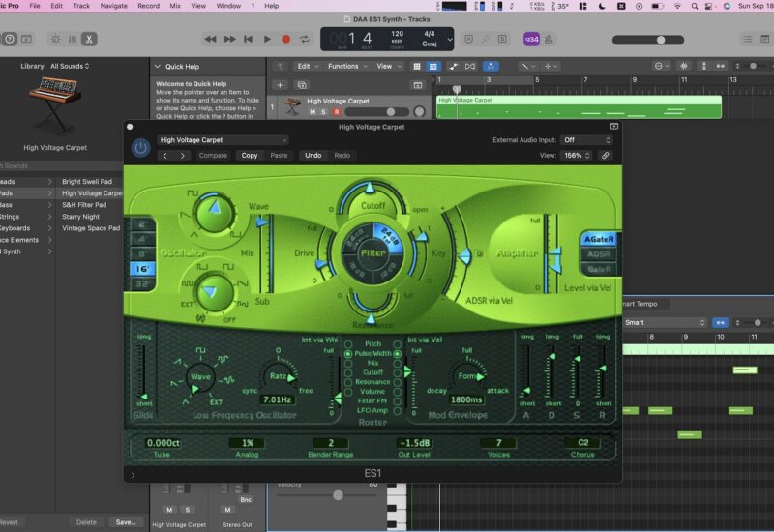Select Starry Night patch in library
Viewport: 774px width, 532px height.
(80, 217)
